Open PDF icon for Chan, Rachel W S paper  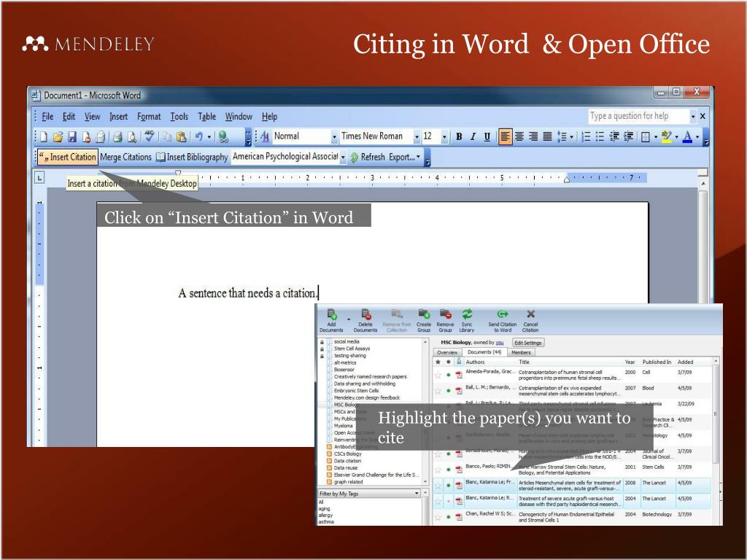point(459,517)
